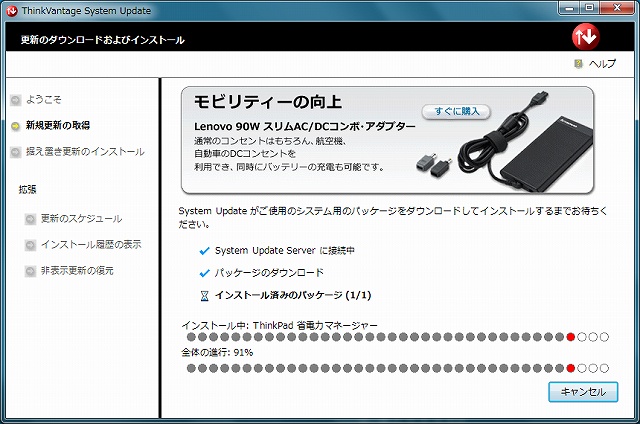Click checkmark beside パッケージのダウンロード
Screen dimensions: 640x424
204,273
